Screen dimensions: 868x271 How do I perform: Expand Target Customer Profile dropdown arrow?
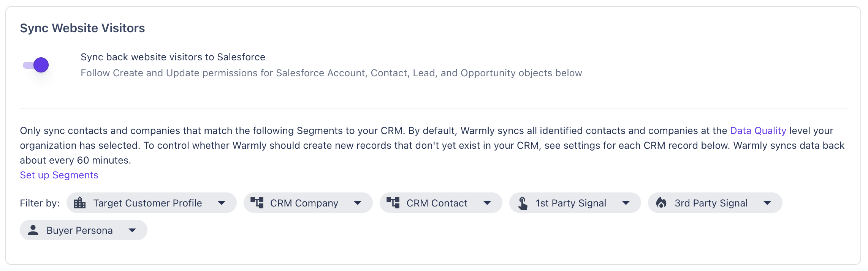click(222, 203)
